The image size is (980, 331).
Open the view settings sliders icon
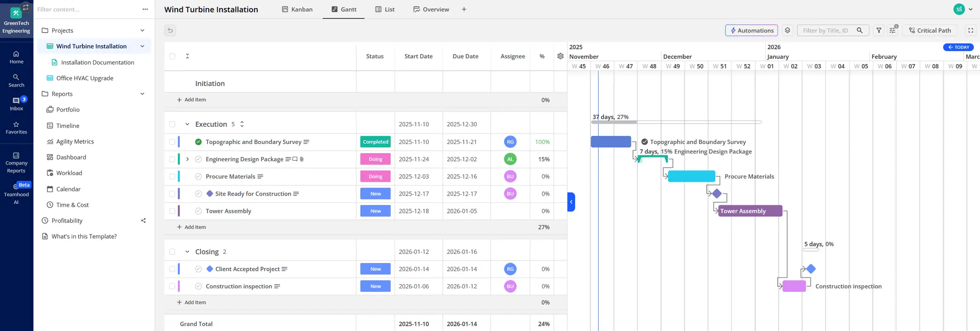pos(892,30)
